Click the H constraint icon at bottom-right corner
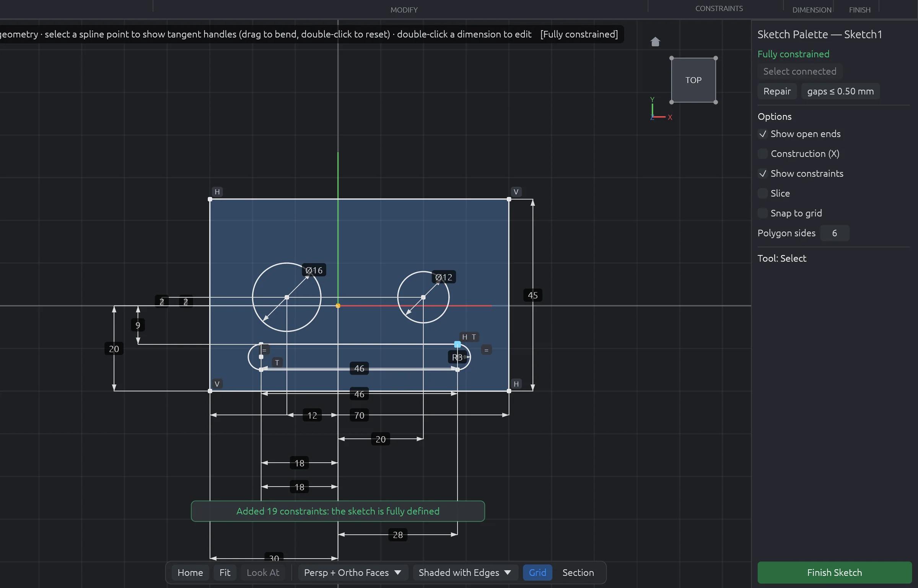 pyautogui.click(x=516, y=383)
